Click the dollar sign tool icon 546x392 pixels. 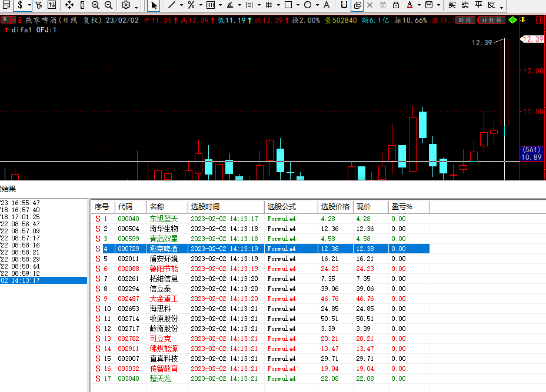point(20,5)
